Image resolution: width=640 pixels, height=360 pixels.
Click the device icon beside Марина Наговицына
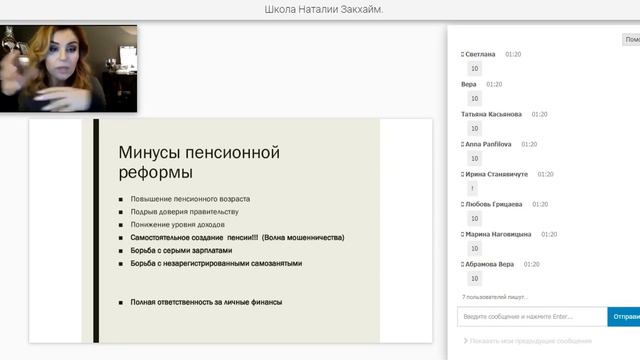click(x=462, y=234)
